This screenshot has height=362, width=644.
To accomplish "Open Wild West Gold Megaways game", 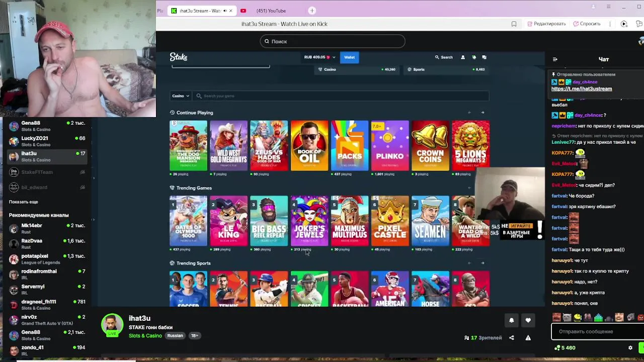I will coord(228,146).
